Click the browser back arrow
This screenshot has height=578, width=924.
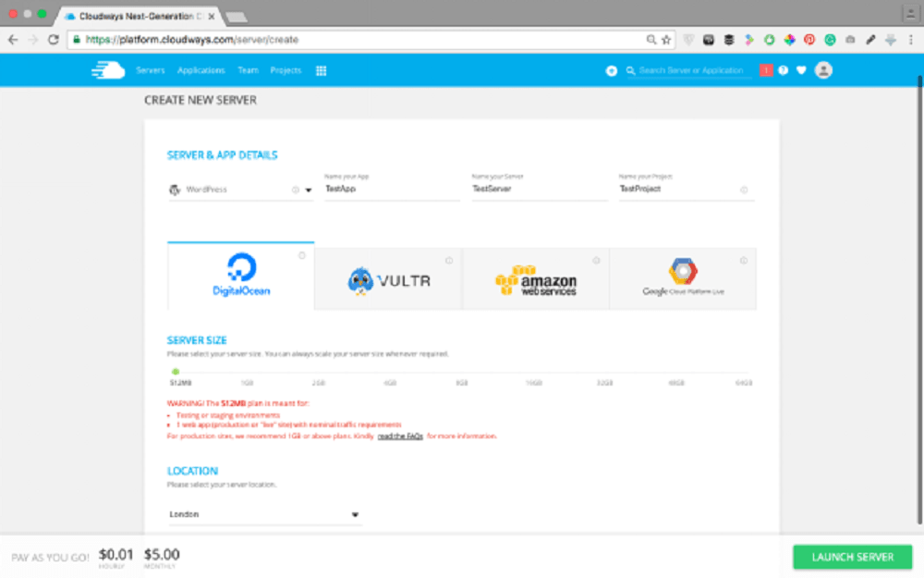coord(13,40)
